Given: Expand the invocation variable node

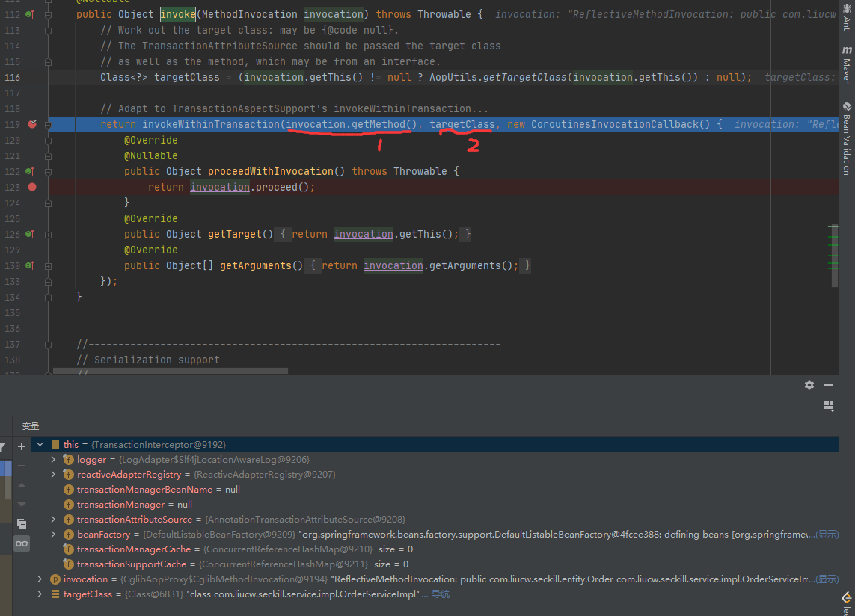Looking at the screenshot, I should tap(40, 579).
